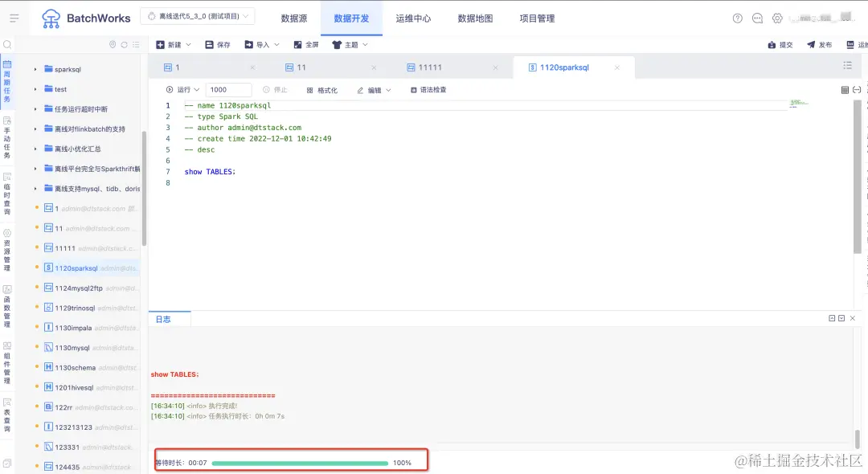The width and height of the screenshot is (868, 474).
Task: Open the 资源管理 sidebar section
Action: [x=7, y=250]
